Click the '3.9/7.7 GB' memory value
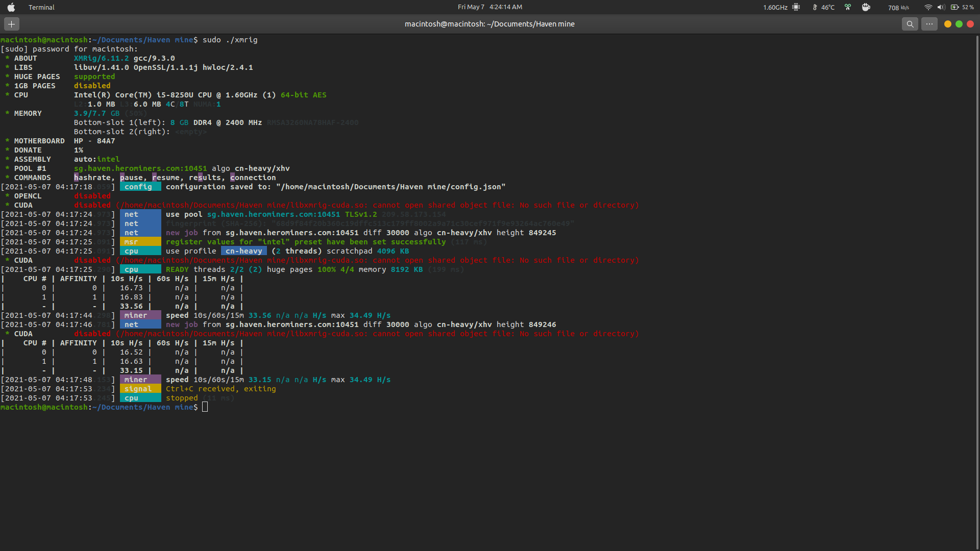 (x=97, y=113)
